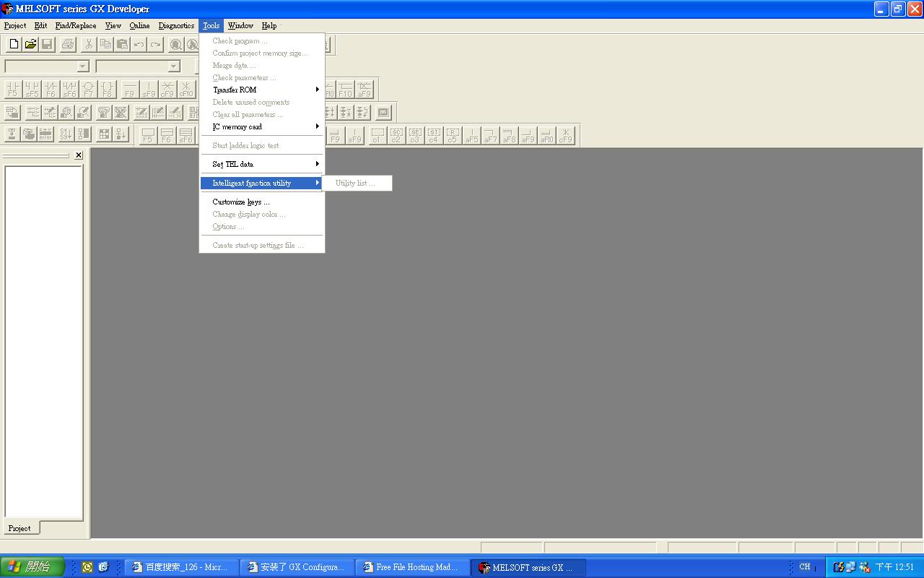
Task: Select Customize keys from Tools menu
Action: coord(240,202)
